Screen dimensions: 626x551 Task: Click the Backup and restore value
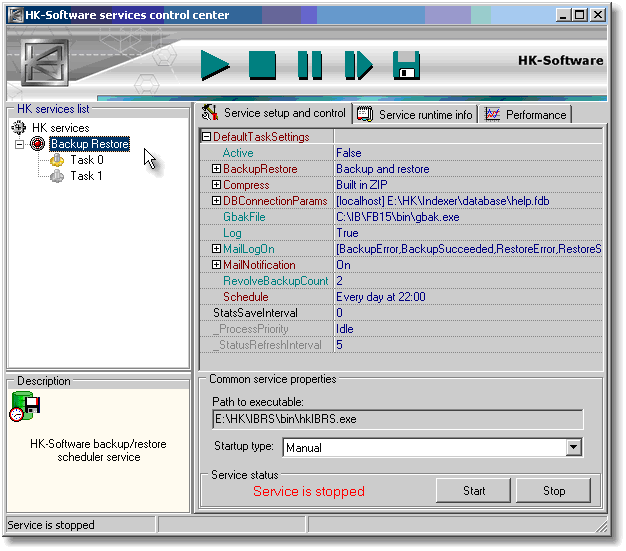pos(382,169)
